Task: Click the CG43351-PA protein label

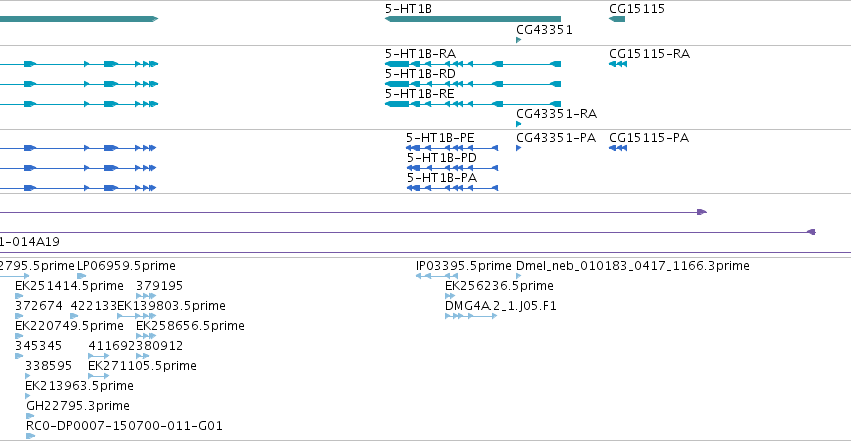Action: click(x=556, y=138)
